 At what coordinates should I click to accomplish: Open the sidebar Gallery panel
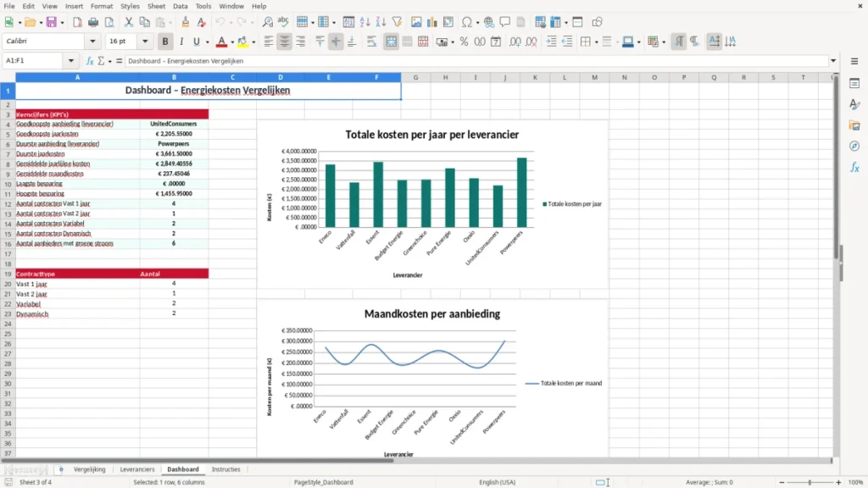click(x=854, y=125)
